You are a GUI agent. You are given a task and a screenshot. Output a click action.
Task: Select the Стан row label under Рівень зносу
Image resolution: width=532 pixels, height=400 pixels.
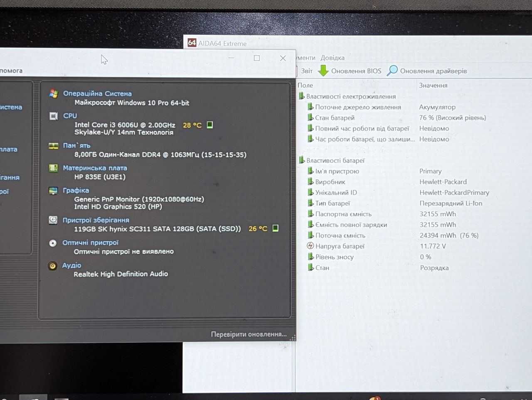coord(322,268)
